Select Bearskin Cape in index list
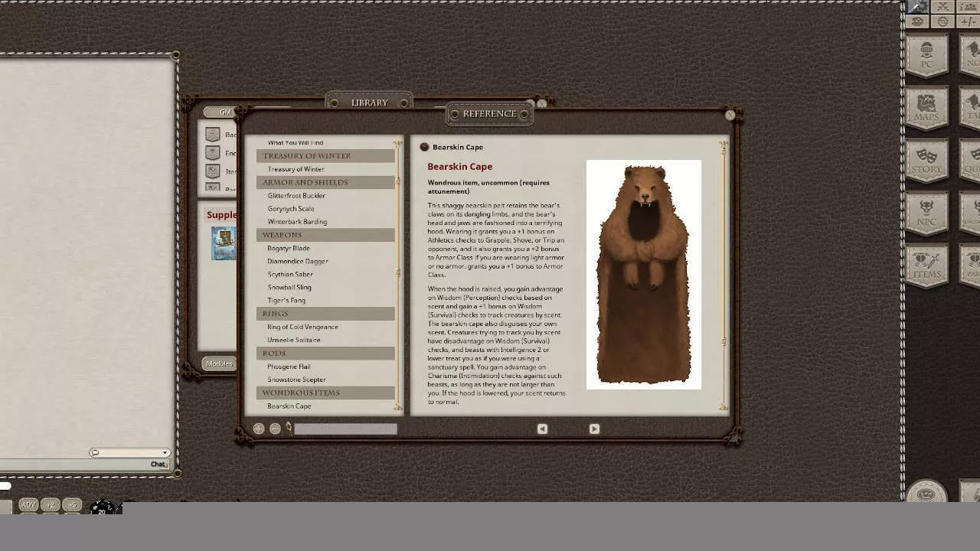 (289, 406)
